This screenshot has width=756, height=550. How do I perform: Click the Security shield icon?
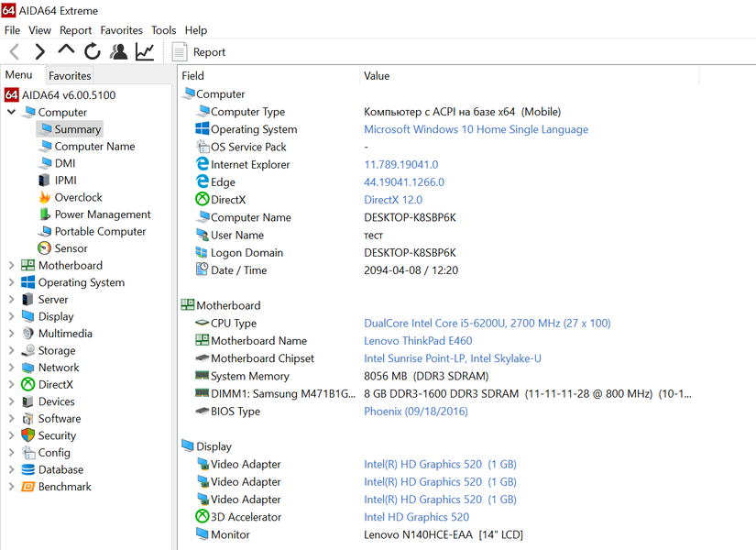coord(28,435)
